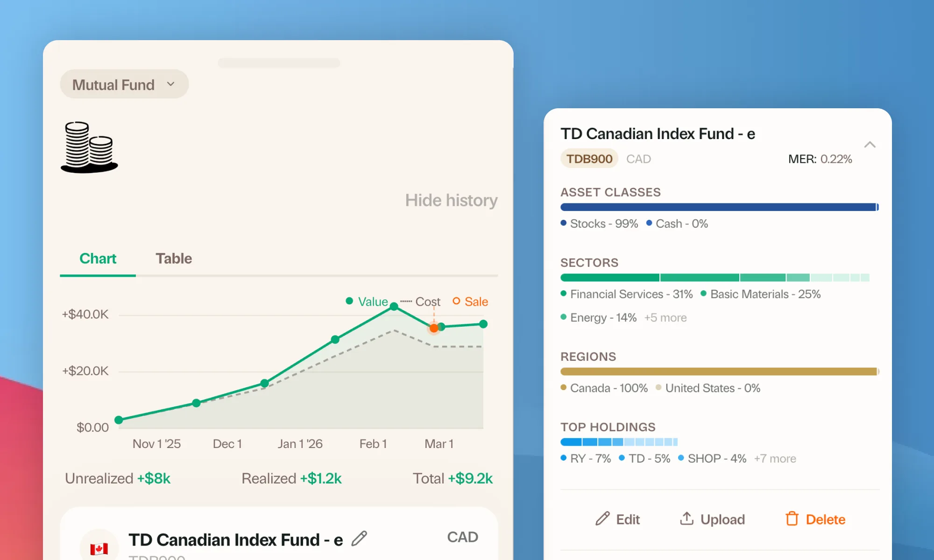This screenshot has height=560, width=934.
Task: Click the coin stack asset icon
Action: click(x=90, y=147)
